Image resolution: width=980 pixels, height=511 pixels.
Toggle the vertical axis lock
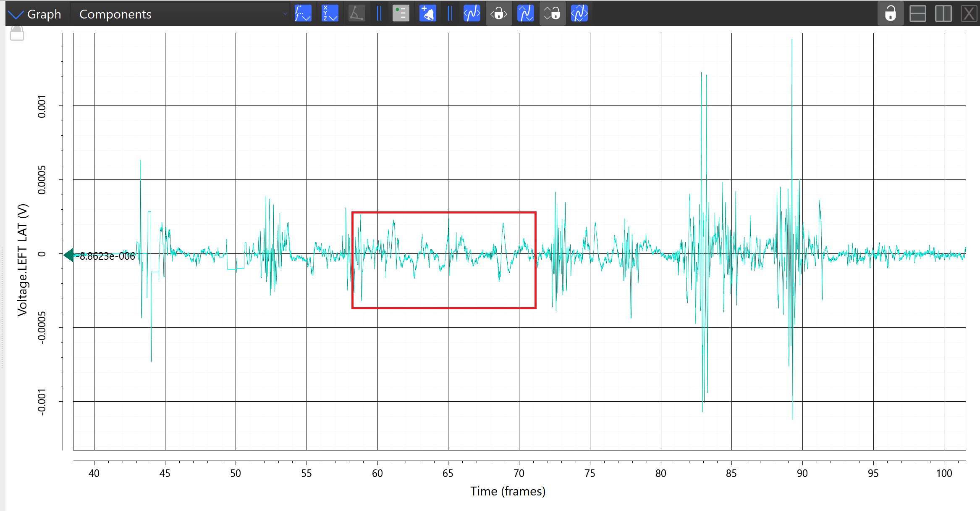(x=552, y=13)
